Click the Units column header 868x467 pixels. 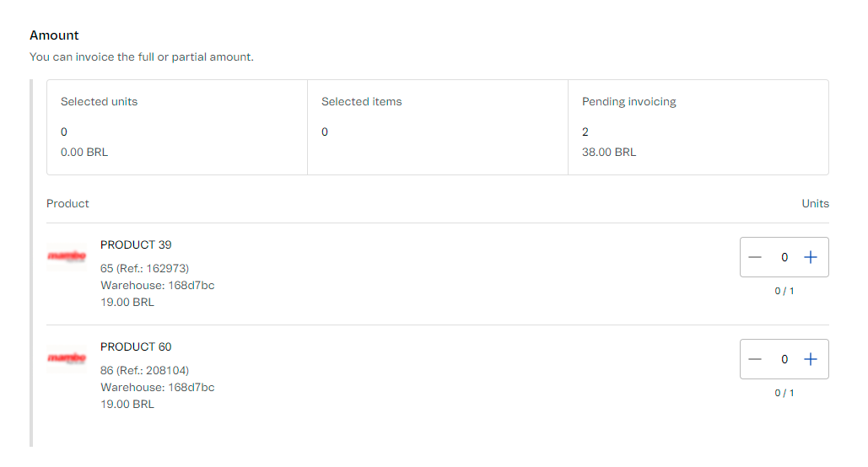[x=815, y=203]
